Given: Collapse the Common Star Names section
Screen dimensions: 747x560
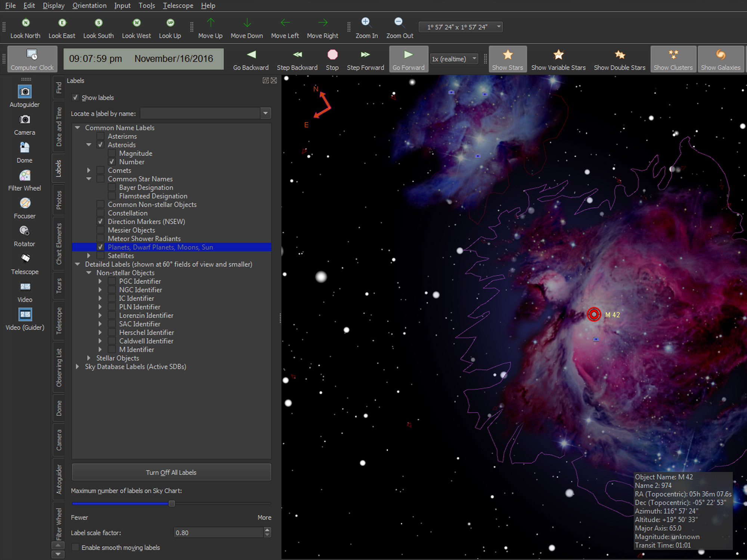Looking at the screenshot, I should [89, 178].
